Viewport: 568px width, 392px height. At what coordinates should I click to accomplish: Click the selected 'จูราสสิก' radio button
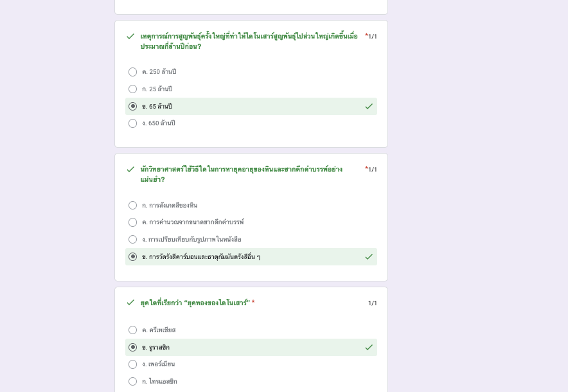133,348
